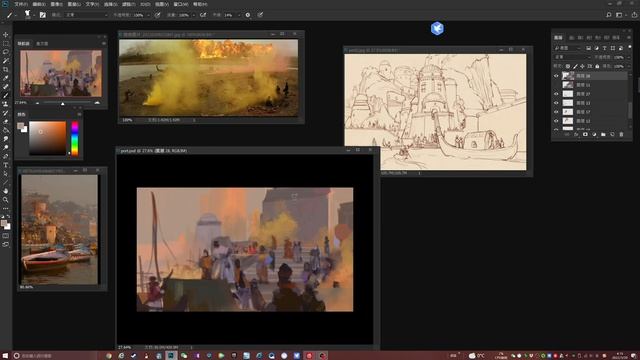Select the Pen tool
This screenshot has height=360, width=640.
coord(6,156)
